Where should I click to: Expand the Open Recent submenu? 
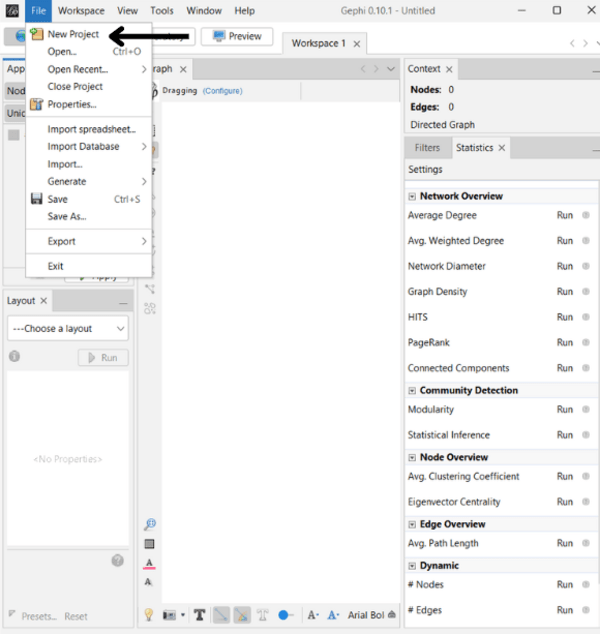tap(87, 69)
